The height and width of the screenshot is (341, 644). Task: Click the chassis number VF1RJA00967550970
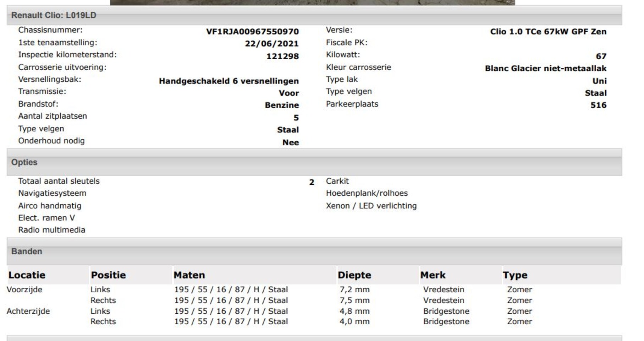[252, 32]
